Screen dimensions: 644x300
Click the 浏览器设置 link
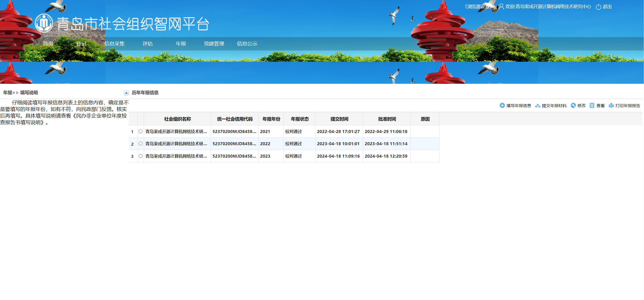point(478,7)
